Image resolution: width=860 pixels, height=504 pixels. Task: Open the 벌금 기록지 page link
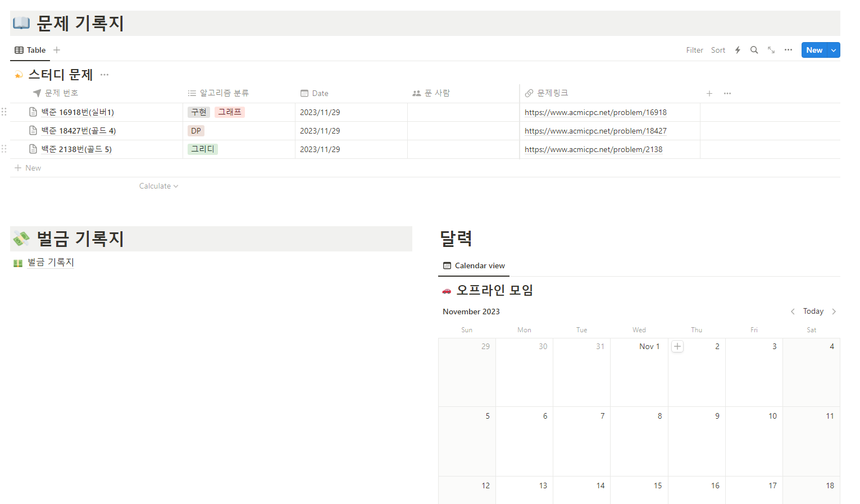(51, 262)
